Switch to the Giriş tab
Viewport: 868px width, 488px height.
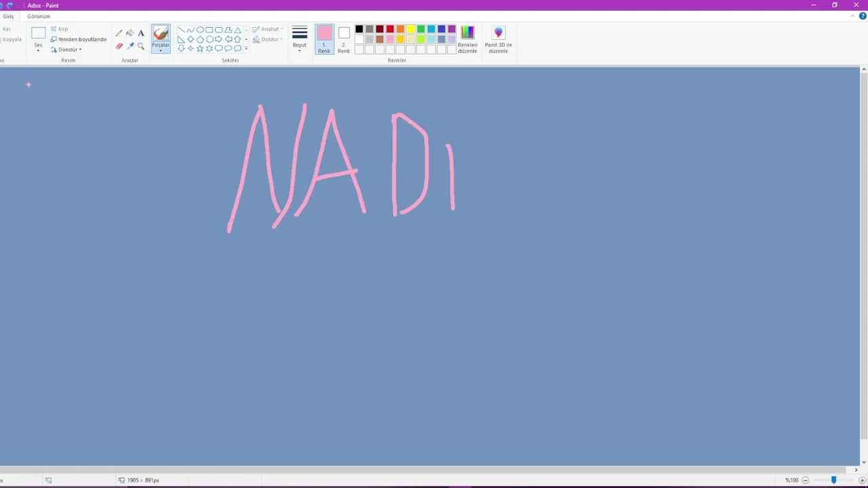pyautogui.click(x=8, y=16)
